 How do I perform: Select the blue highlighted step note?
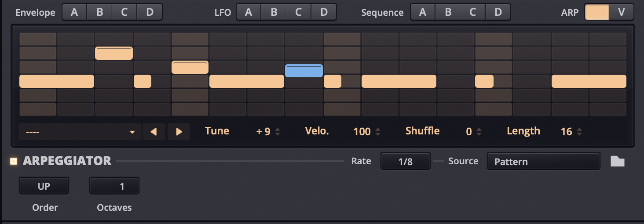pos(304,71)
